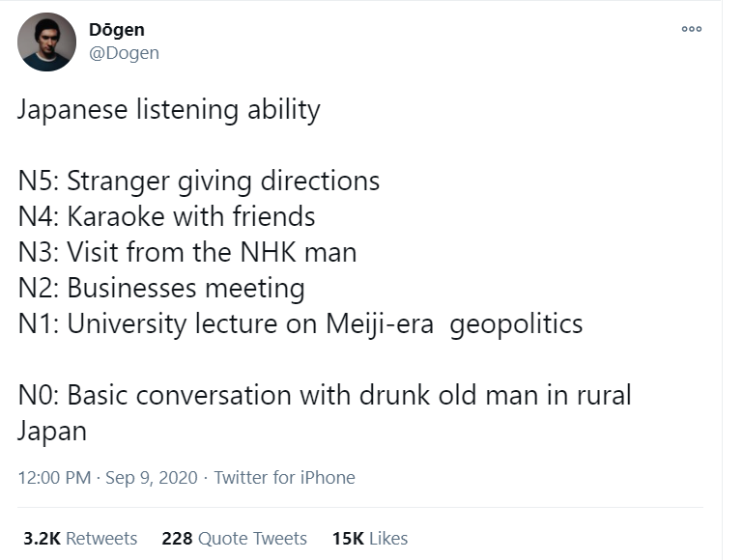The height and width of the screenshot is (560, 743).
Task: View the 3.2K Retweets list
Action: [80, 538]
